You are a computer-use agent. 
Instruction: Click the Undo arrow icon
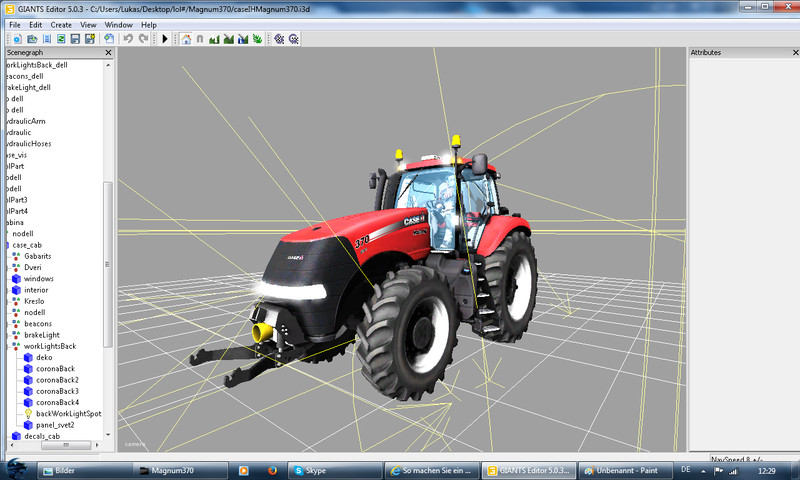(x=128, y=39)
